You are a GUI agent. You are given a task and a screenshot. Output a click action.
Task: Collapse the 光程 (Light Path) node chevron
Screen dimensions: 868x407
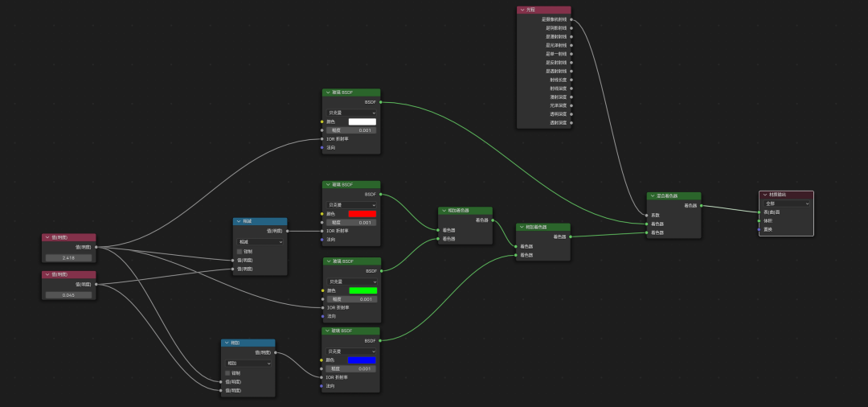tap(521, 10)
